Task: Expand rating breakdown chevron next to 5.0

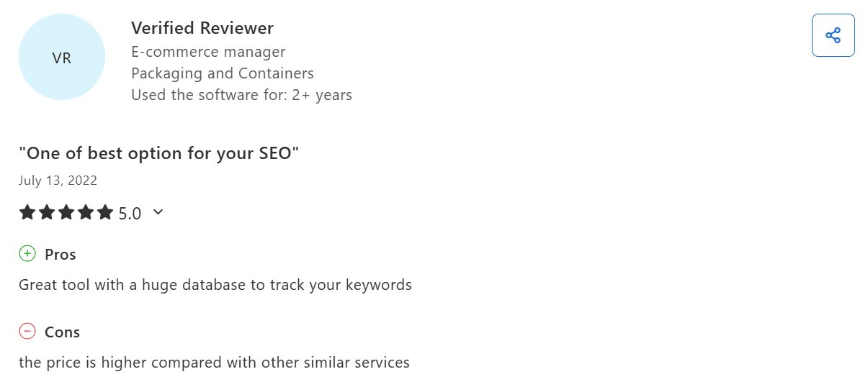Action: click(158, 212)
